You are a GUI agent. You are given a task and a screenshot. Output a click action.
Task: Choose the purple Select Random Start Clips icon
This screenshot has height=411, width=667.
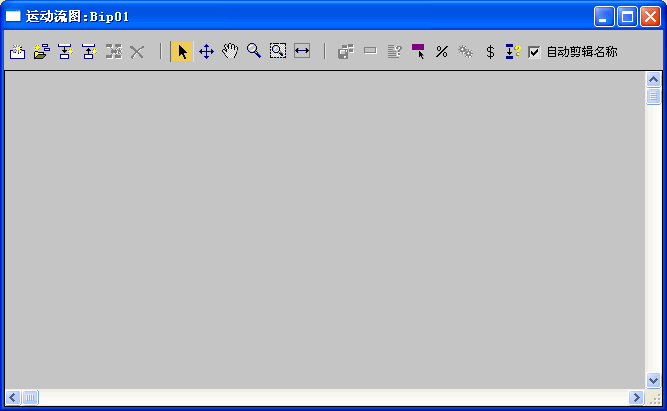tap(418, 51)
